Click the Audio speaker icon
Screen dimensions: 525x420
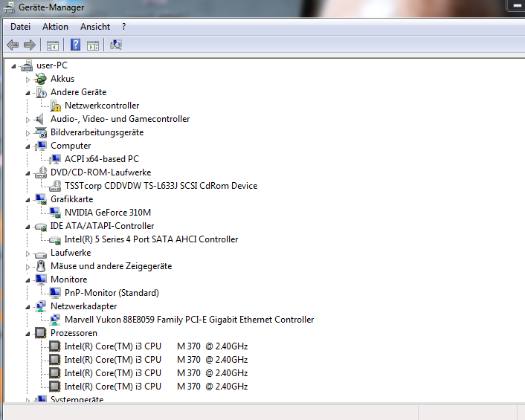tap(39, 119)
